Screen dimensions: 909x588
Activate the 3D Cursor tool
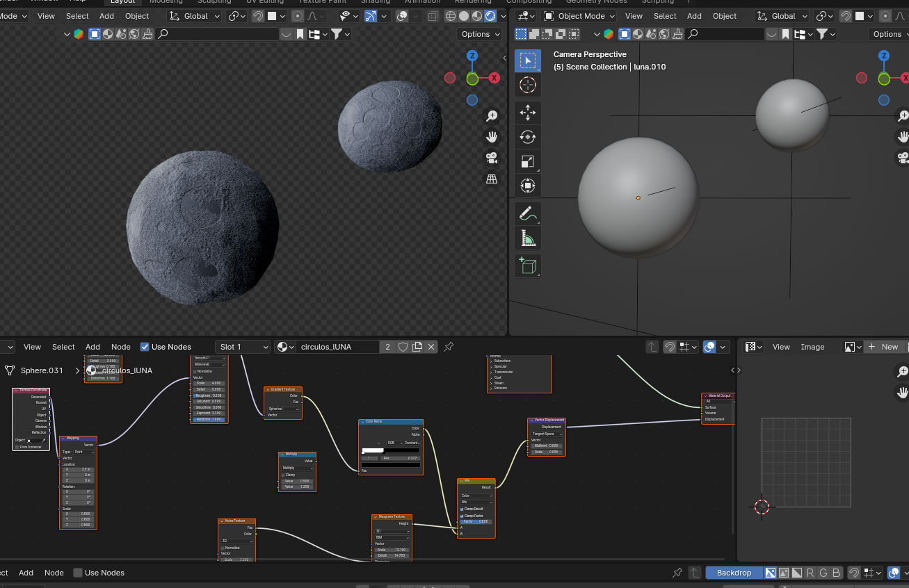pyautogui.click(x=528, y=85)
